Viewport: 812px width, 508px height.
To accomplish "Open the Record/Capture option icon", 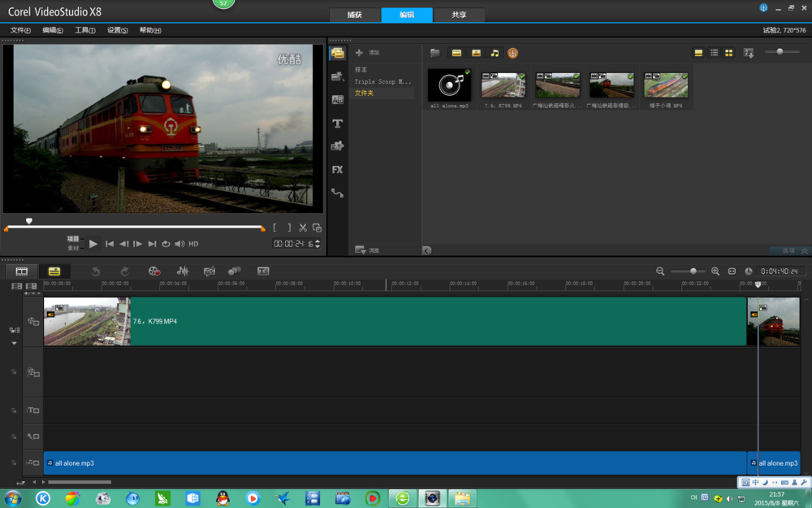I will (153, 271).
